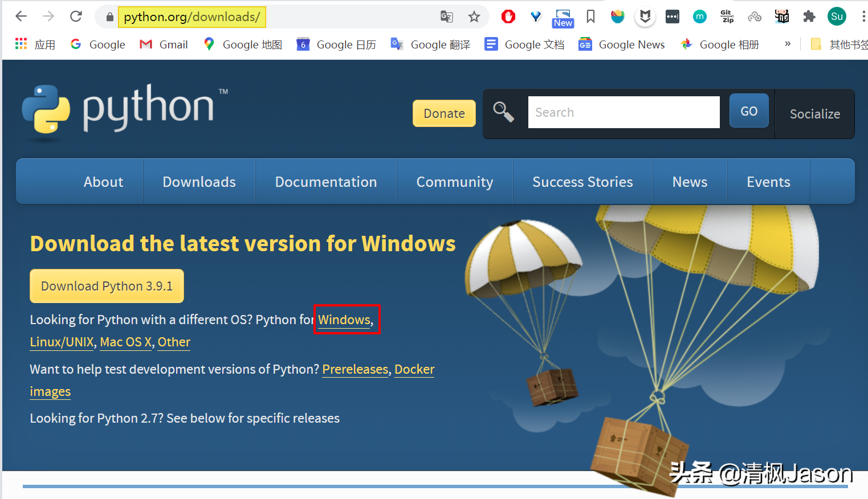
Task: Click the bookmark star in the address bar
Action: pyautogui.click(x=474, y=17)
